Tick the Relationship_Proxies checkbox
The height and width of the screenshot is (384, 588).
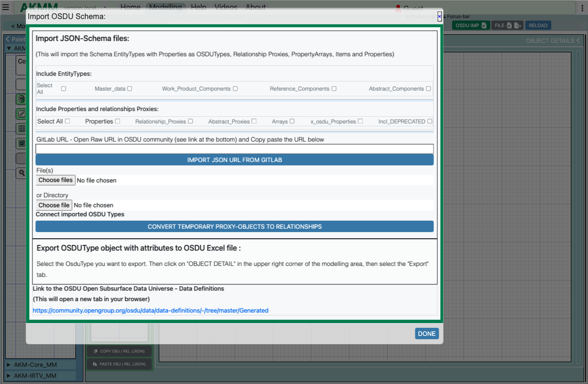coord(190,121)
